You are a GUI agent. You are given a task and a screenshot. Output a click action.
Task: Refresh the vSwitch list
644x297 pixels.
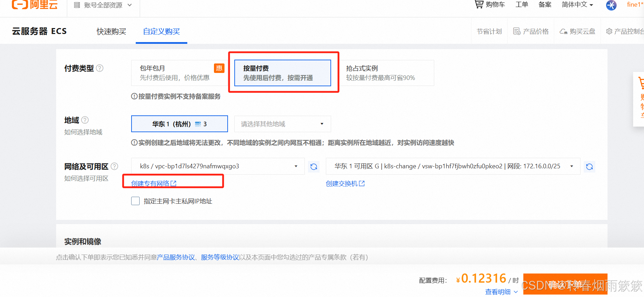pos(589,167)
